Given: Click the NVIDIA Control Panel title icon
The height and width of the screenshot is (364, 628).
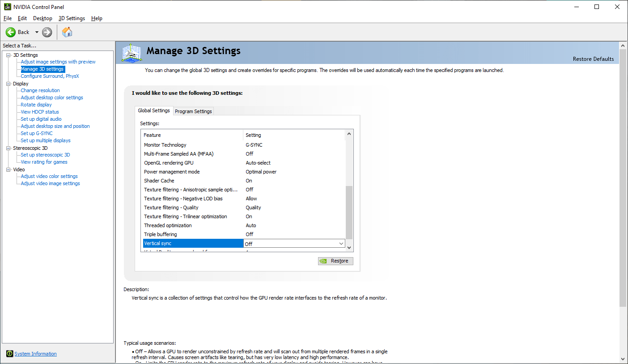Looking at the screenshot, I should 8,7.
